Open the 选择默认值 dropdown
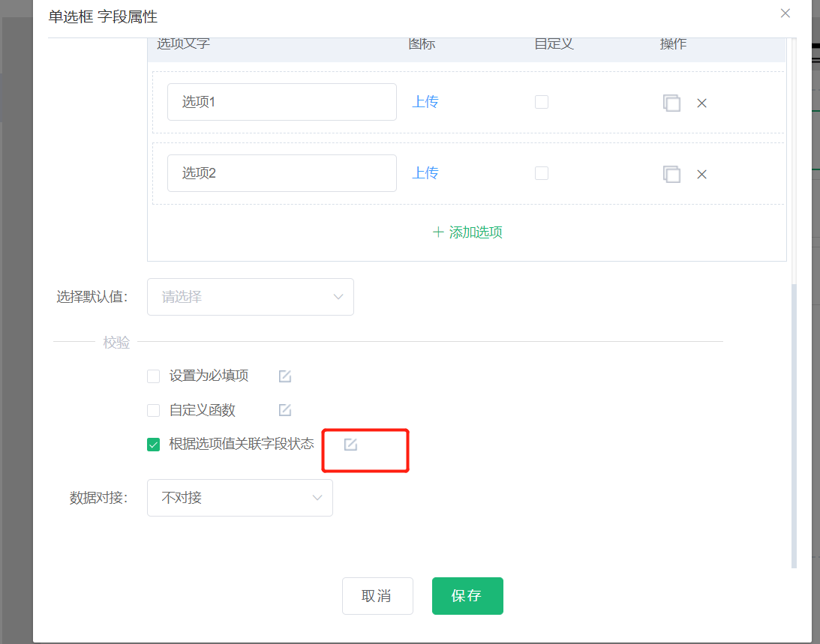The height and width of the screenshot is (644, 820). point(251,297)
